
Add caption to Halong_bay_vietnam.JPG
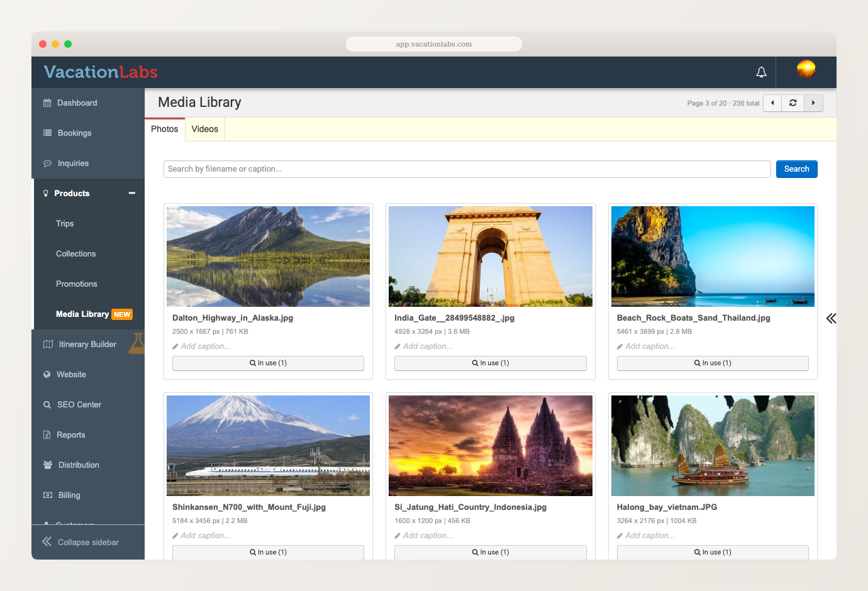point(650,536)
